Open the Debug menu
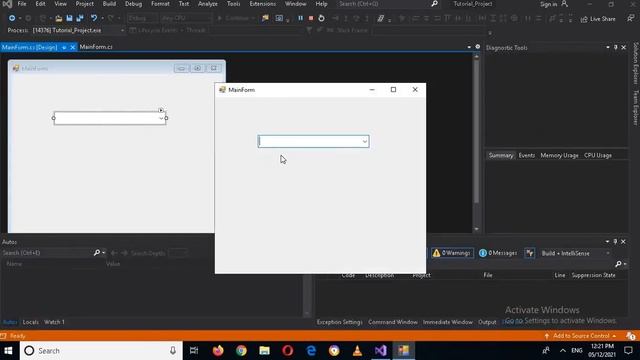Viewport: 640px width, 360px height. tap(133, 4)
